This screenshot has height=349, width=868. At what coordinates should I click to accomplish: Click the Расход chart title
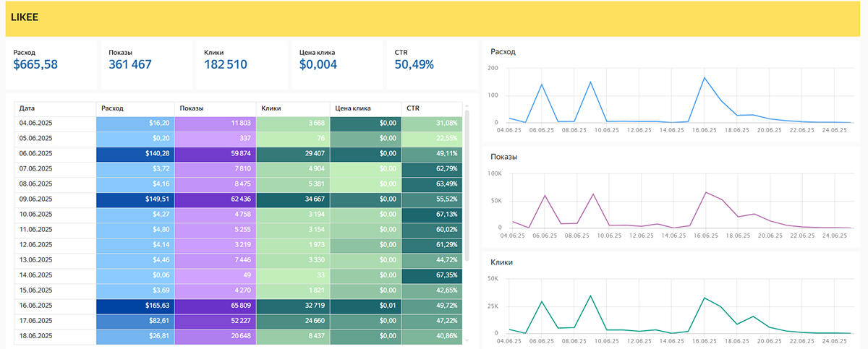503,52
